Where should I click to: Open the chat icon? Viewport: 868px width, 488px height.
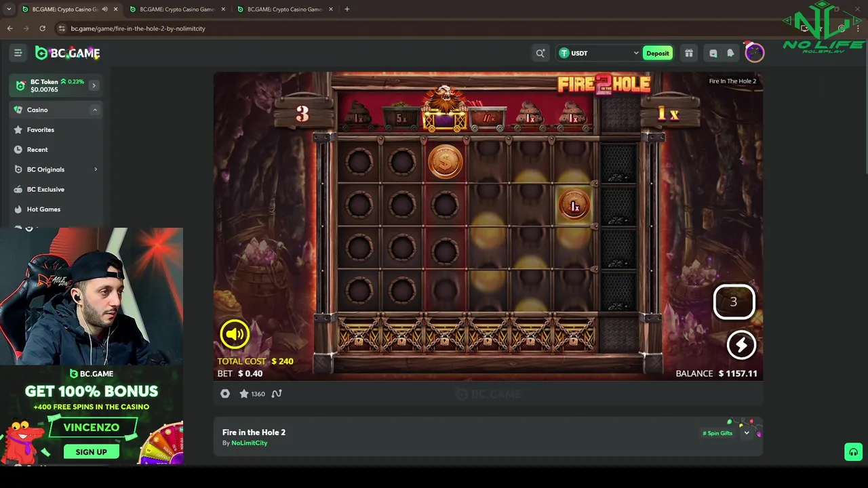coord(713,53)
